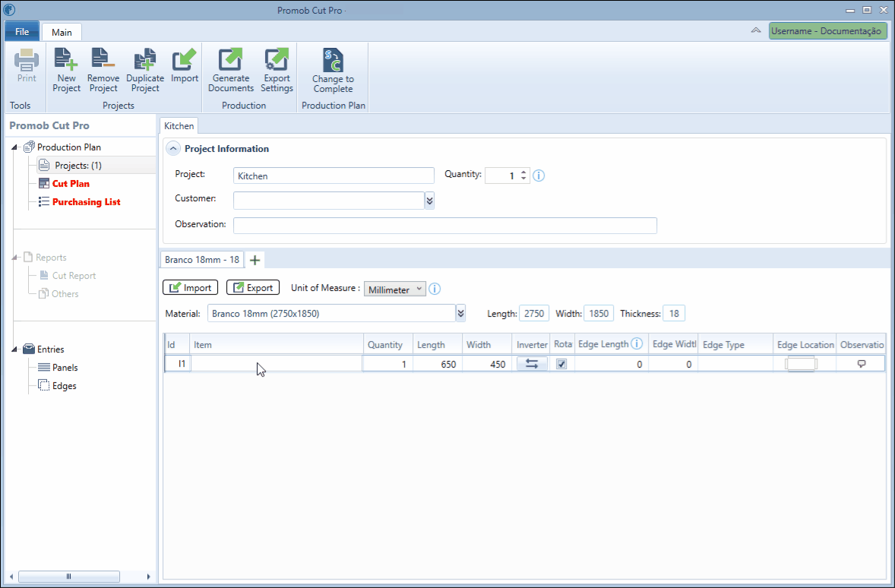The width and height of the screenshot is (895, 588).
Task: Click Others under Reports
Action: [65, 294]
